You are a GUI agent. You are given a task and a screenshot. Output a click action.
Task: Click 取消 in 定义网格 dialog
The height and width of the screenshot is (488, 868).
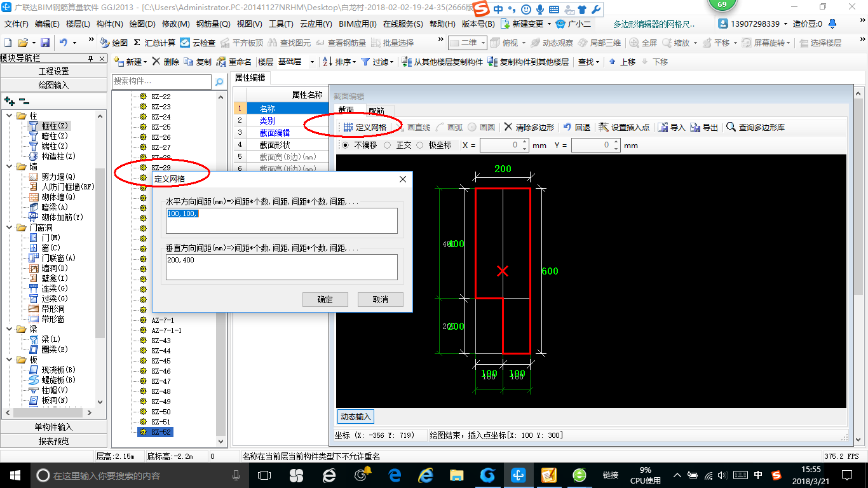[x=381, y=299]
